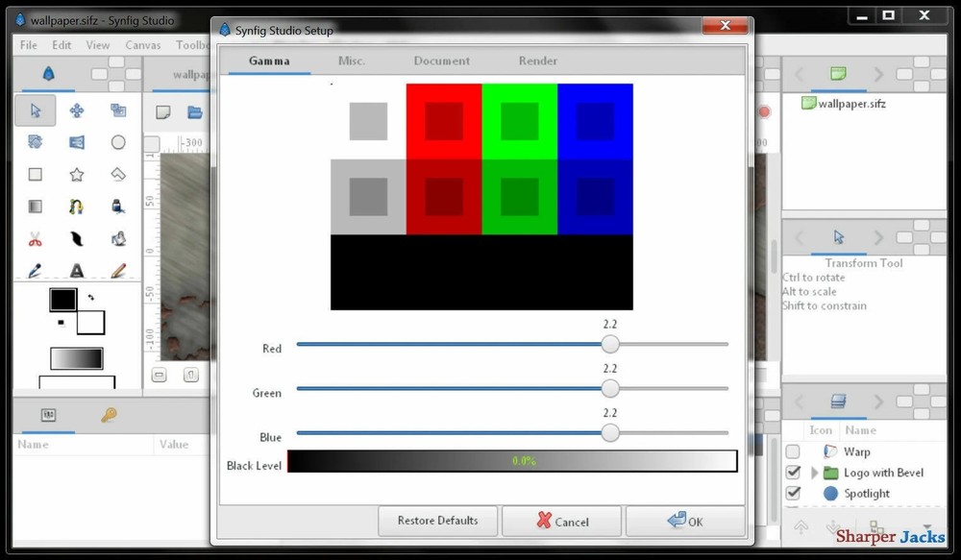Select the Rotate tool
This screenshot has width=961, height=560.
pyautogui.click(x=36, y=143)
